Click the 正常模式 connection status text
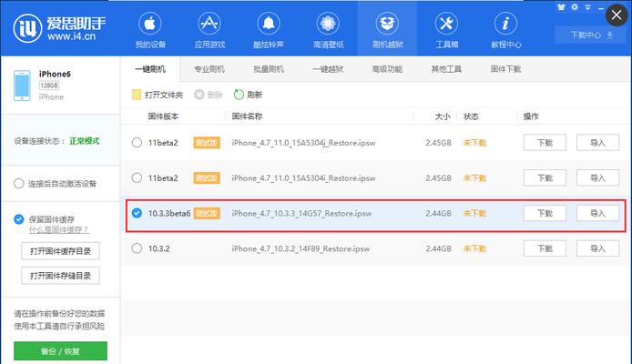This screenshot has height=364, width=632. click(x=85, y=141)
